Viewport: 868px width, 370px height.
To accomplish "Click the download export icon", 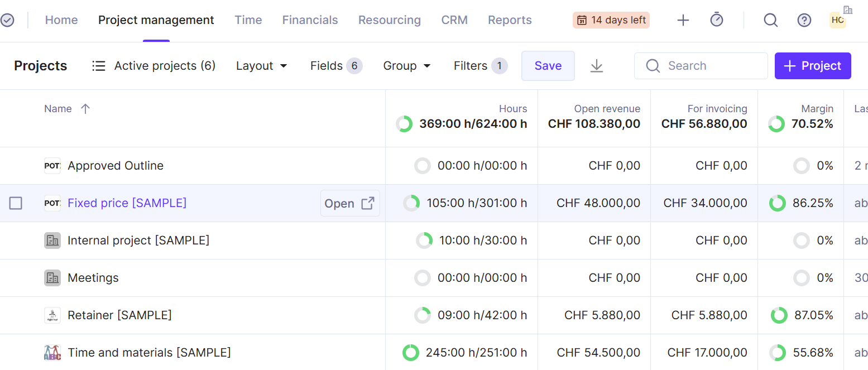I will pos(597,66).
